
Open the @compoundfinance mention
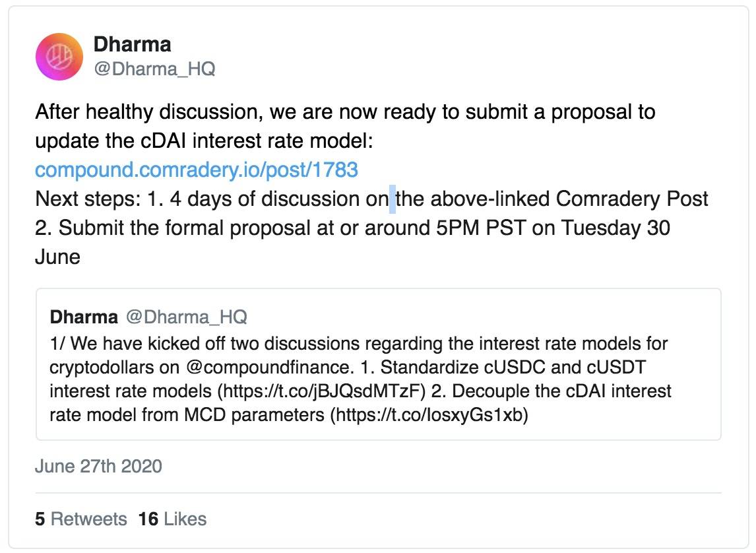click(x=268, y=368)
